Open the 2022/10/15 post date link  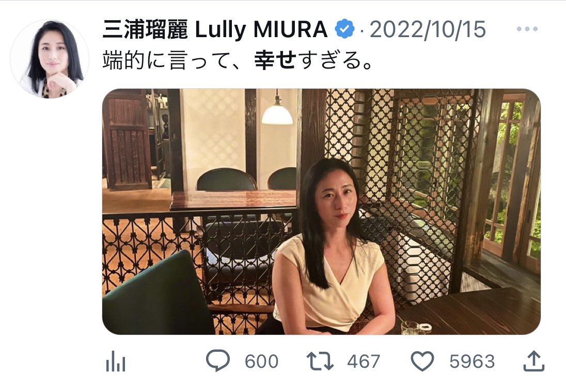(428, 29)
